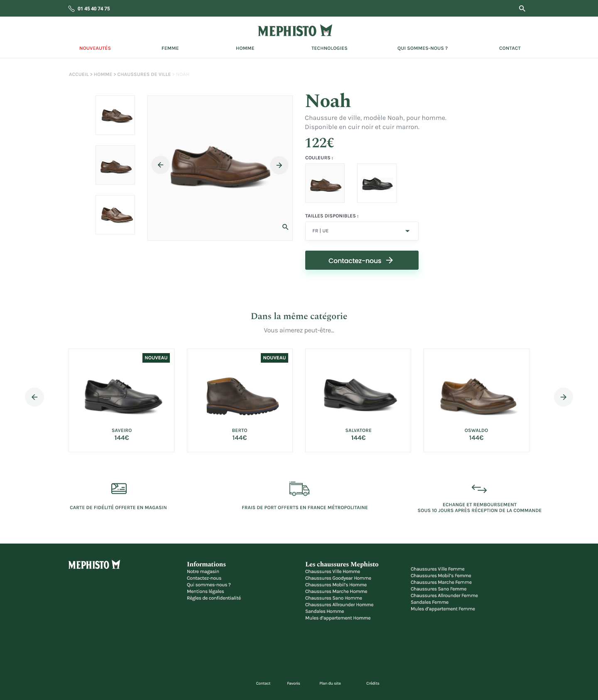
Task: Go to Chaussures de ville breadcrumb
Action: tap(144, 74)
